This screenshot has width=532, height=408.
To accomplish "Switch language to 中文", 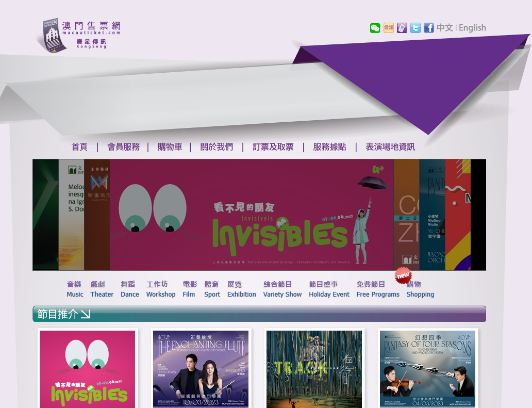I will (444, 28).
